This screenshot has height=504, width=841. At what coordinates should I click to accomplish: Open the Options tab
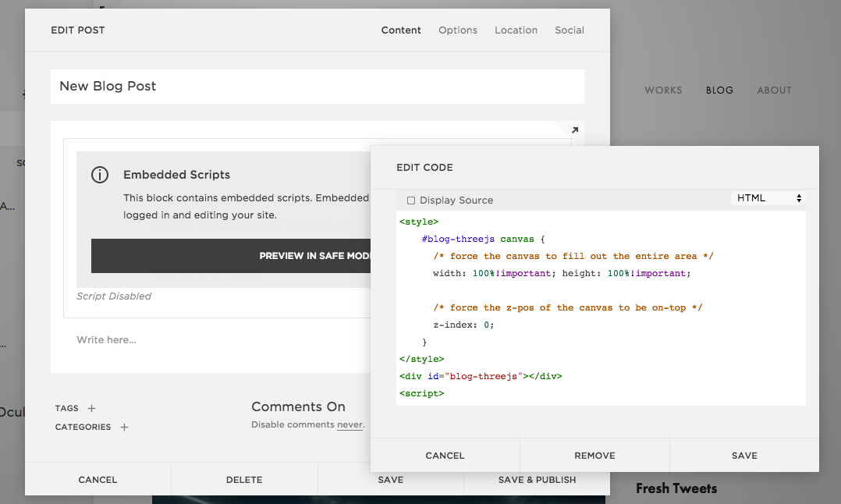[x=457, y=30]
